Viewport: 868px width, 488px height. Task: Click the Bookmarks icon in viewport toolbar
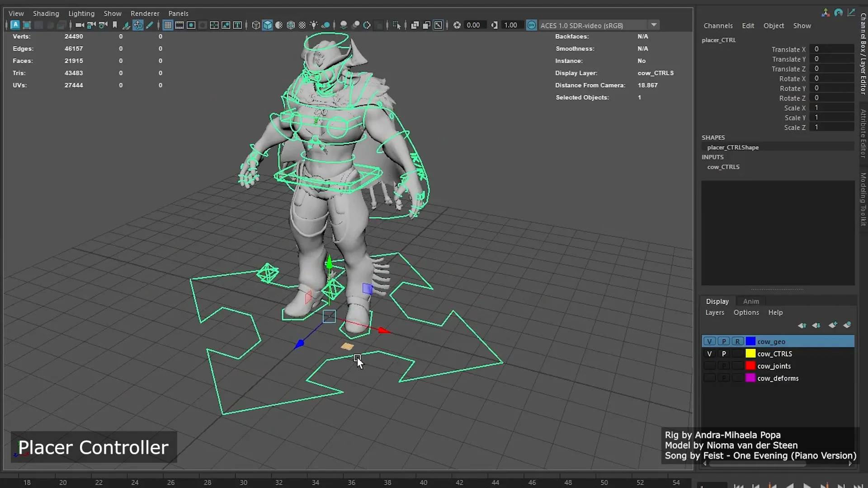coord(115,25)
